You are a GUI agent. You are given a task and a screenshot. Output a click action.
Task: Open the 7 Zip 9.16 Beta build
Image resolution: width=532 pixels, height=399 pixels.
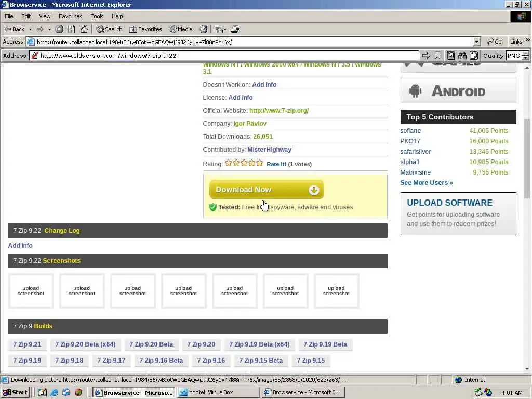click(161, 361)
